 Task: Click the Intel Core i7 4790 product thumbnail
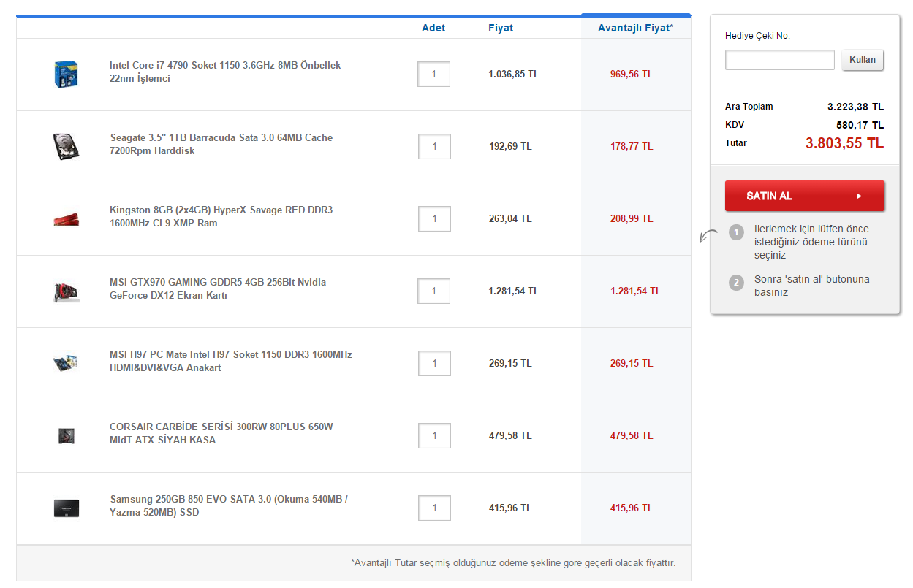(x=66, y=75)
